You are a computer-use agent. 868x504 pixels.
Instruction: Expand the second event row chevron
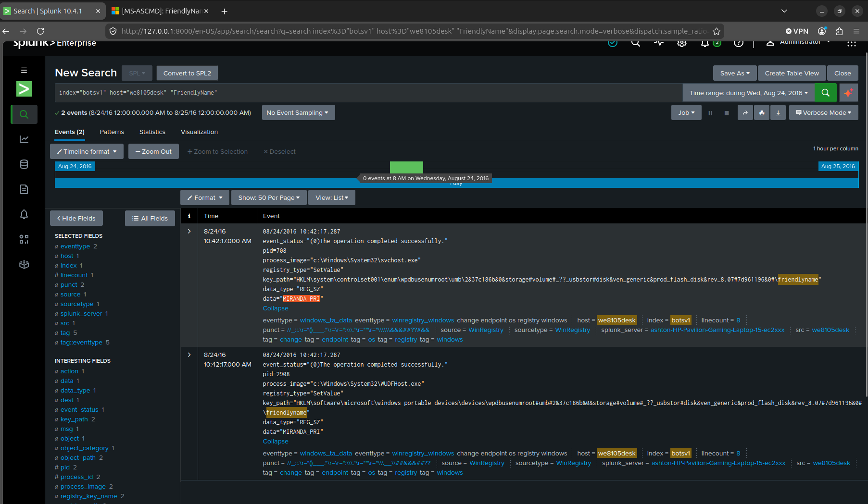coord(189,355)
